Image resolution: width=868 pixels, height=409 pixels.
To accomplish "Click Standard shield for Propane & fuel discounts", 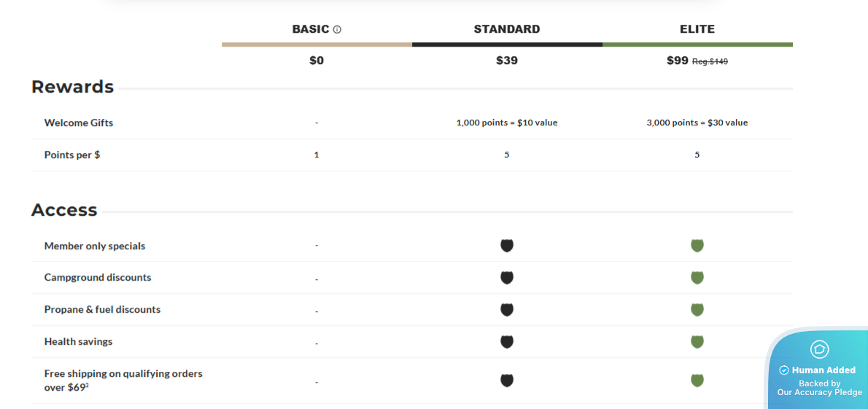I will point(507,310).
